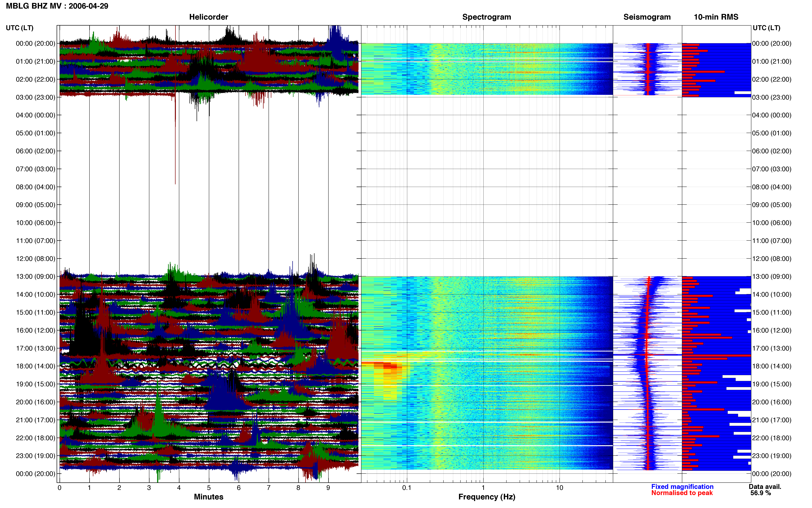Select the blue Fixed magnification legend text
Screen dimensions: 812x508
[x=682, y=486]
